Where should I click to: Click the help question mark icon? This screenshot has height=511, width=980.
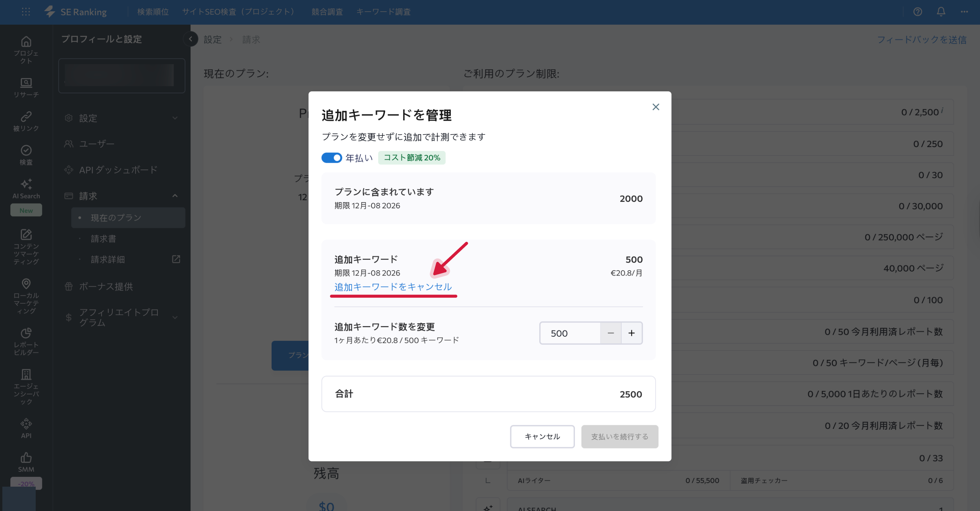[918, 12]
